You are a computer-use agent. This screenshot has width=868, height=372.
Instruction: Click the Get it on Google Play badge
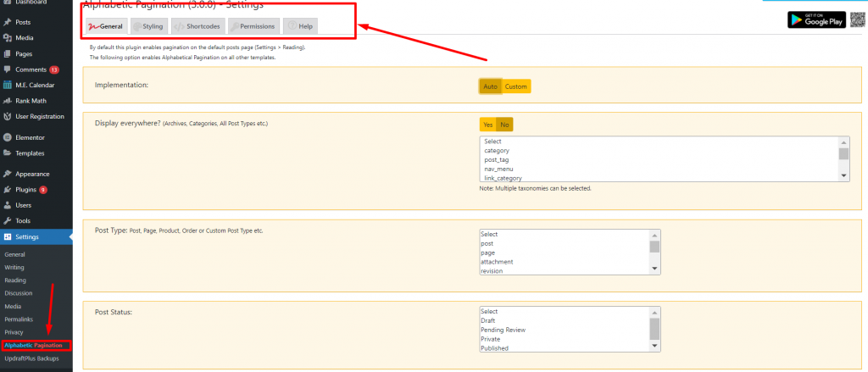click(816, 20)
